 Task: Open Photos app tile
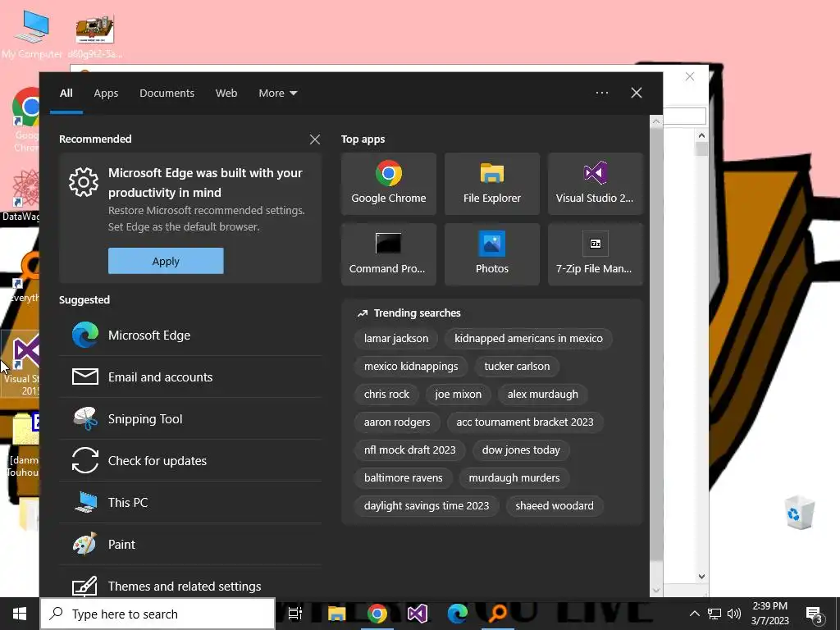[492, 254]
